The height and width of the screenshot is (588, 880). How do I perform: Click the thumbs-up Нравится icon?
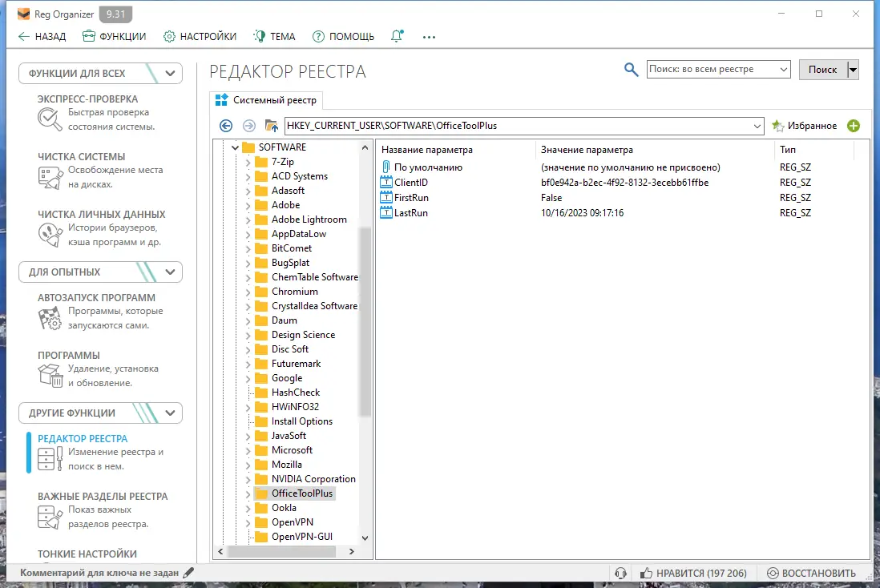pos(647,573)
